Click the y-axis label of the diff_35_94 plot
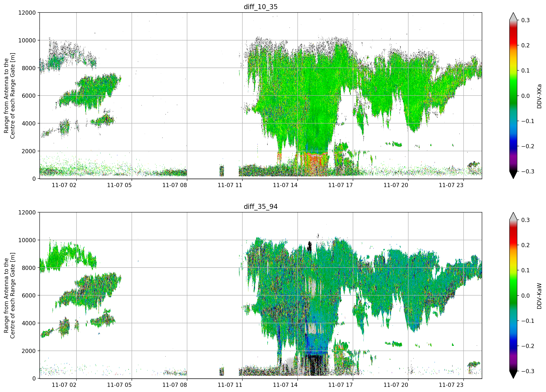This screenshot has width=546, height=392. (x=9, y=295)
